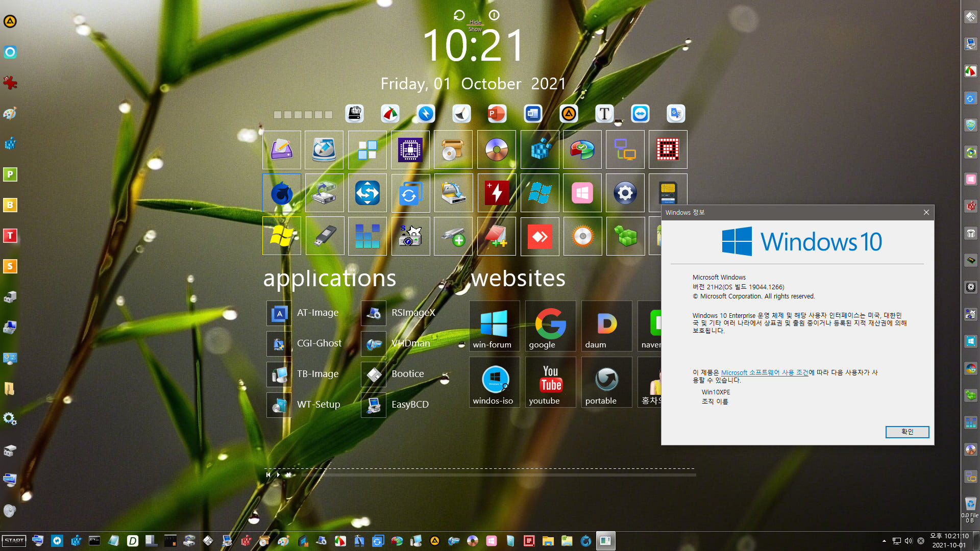The height and width of the screenshot is (551, 980).
Task: Open the recycle bin in right sidebar
Action: 970,504
